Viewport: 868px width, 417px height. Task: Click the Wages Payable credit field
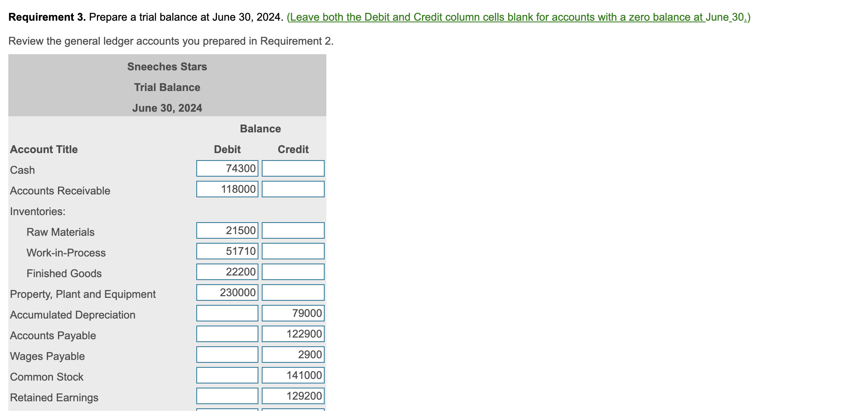[293, 355]
